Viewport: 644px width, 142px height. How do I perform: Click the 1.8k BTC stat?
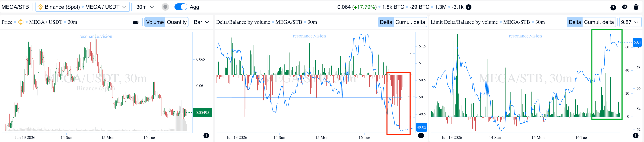pyautogui.click(x=393, y=7)
